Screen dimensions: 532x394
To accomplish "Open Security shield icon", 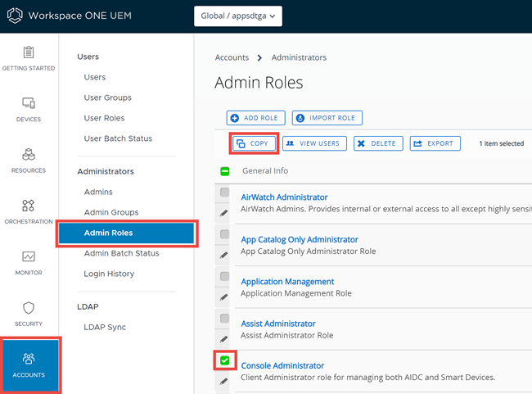I will click(29, 308).
